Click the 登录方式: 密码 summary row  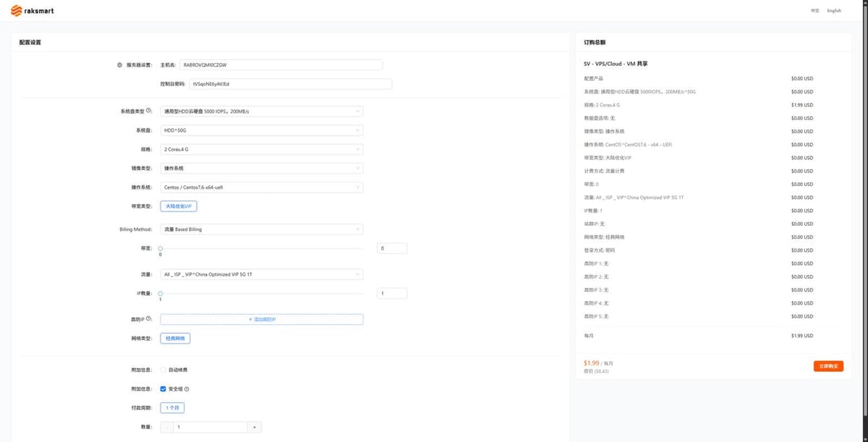tap(699, 250)
